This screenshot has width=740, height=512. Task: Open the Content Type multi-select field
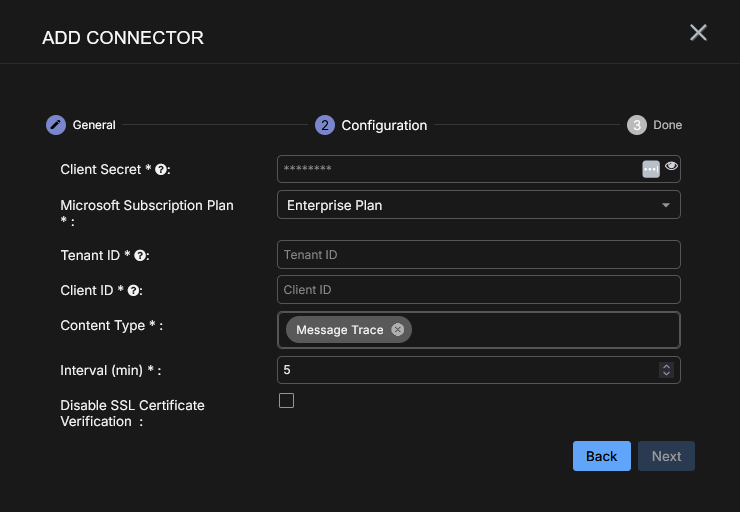point(540,330)
